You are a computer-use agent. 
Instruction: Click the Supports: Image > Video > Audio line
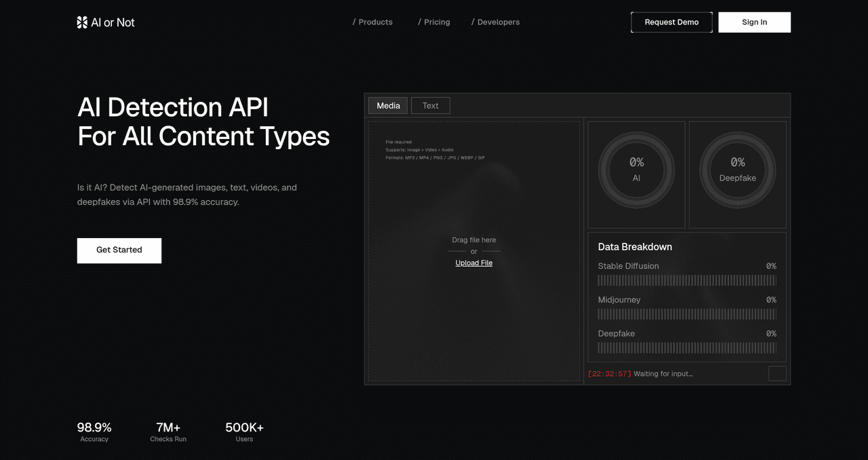[x=420, y=150]
